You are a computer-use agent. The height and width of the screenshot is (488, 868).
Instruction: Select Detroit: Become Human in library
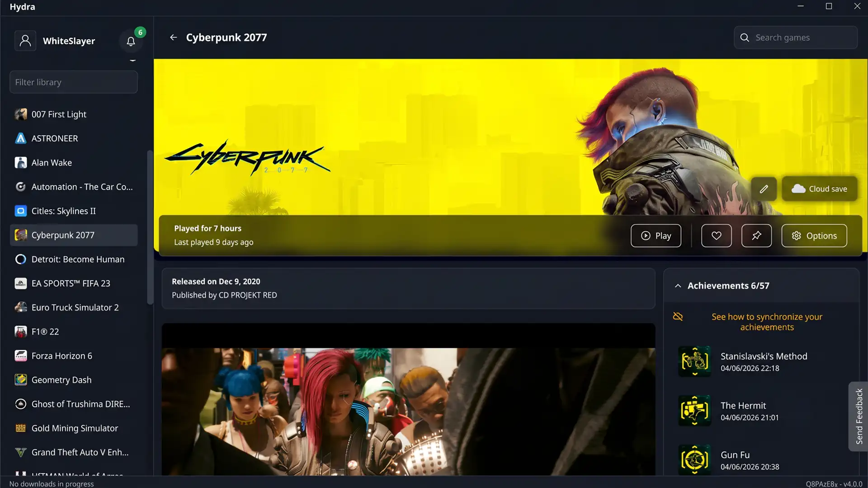[x=74, y=259]
